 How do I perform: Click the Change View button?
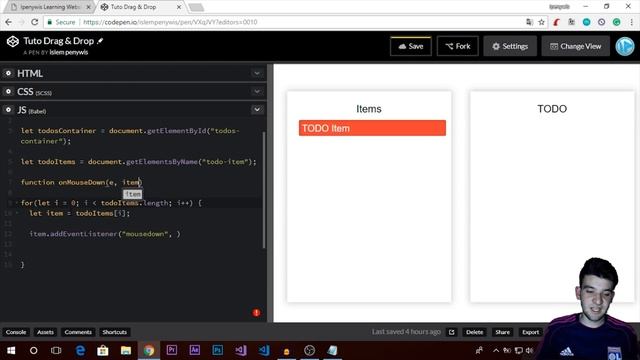pos(576,46)
